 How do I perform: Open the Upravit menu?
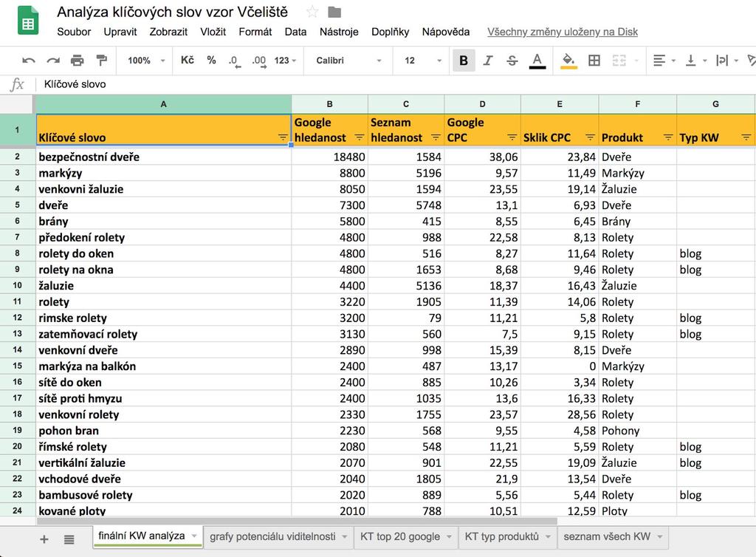[x=120, y=32]
